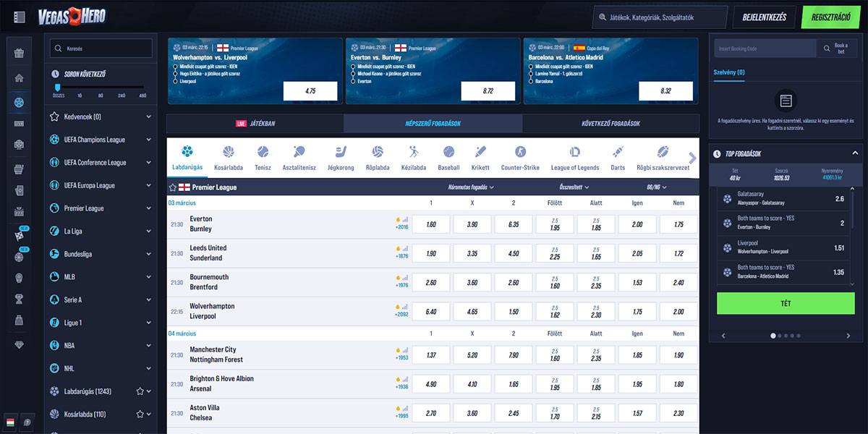The width and height of the screenshot is (868, 434).
Task: Toggle favorite star for Kosárlabda (110)
Action: pyautogui.click(x=140, y=414)
